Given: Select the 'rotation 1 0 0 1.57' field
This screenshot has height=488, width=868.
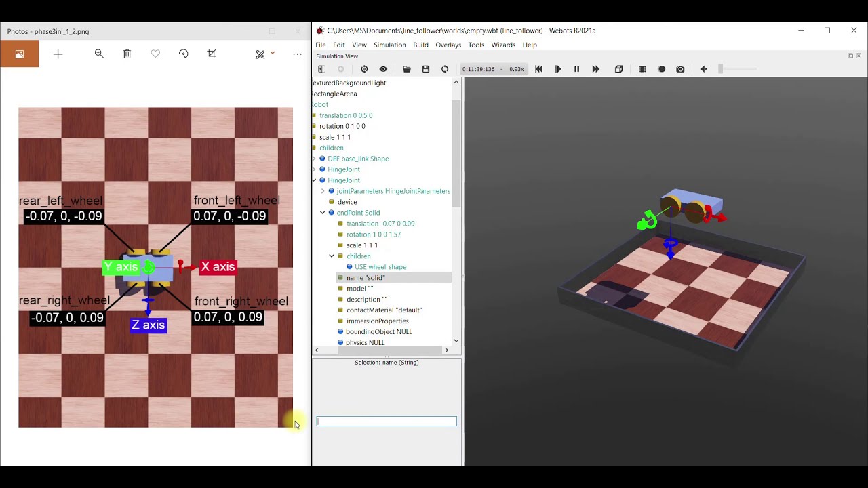Looking at the screenshot, I should 374,235.
